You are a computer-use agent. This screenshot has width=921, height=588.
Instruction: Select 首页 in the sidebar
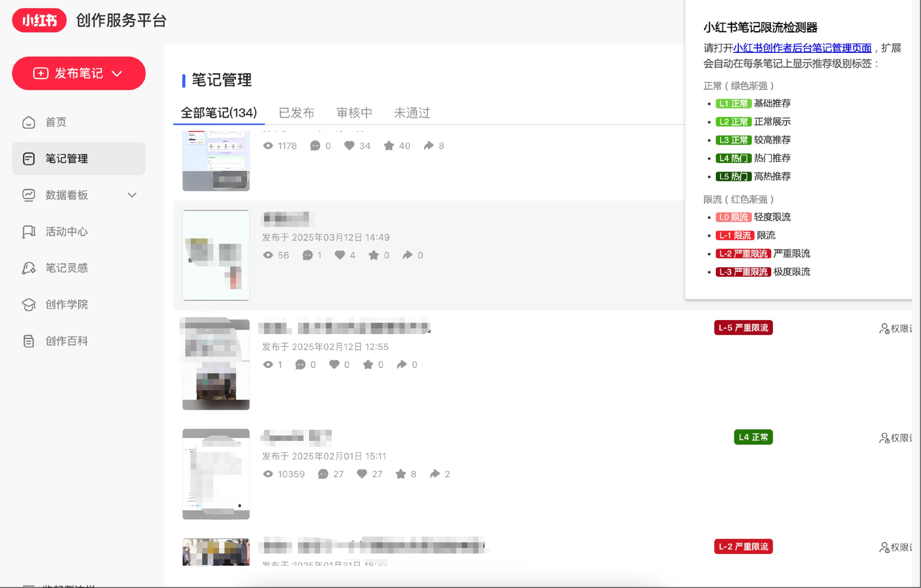[x=55, y=122]
